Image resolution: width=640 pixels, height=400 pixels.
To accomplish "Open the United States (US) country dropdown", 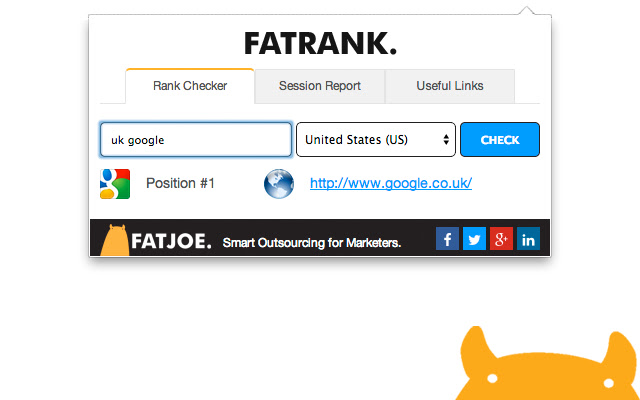I will (x=376, y=140).
